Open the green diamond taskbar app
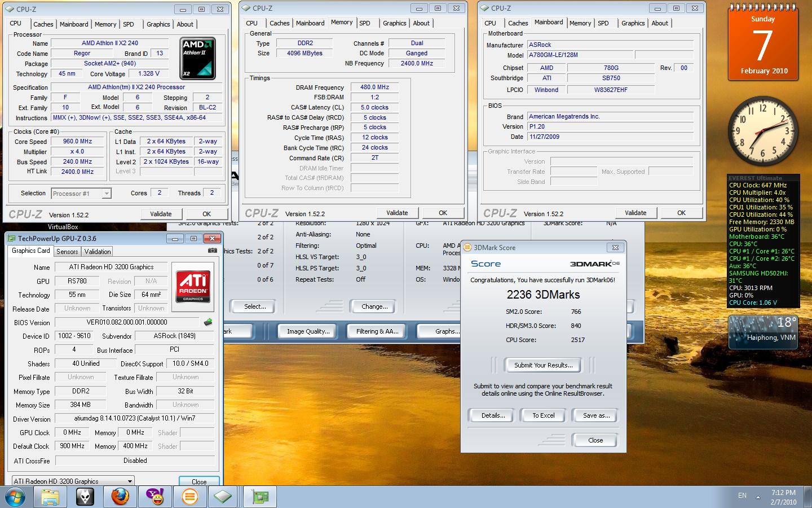Screen dimensions: 812x508 223,497
